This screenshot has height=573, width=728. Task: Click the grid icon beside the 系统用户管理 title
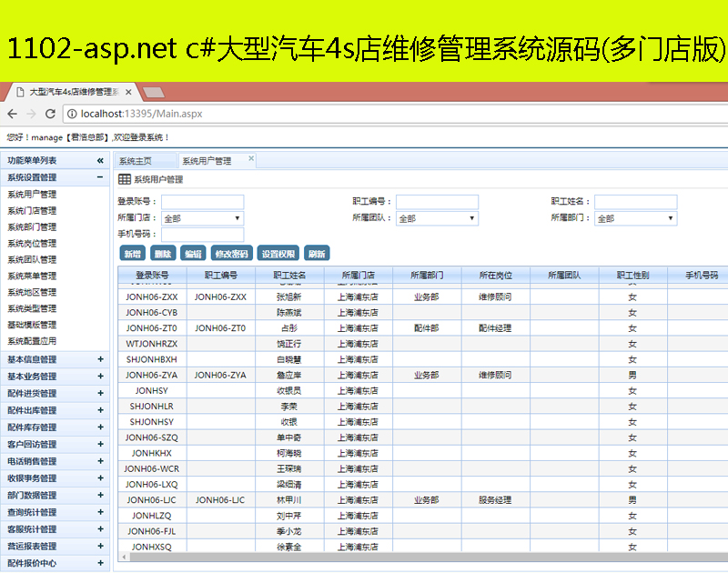125,179
